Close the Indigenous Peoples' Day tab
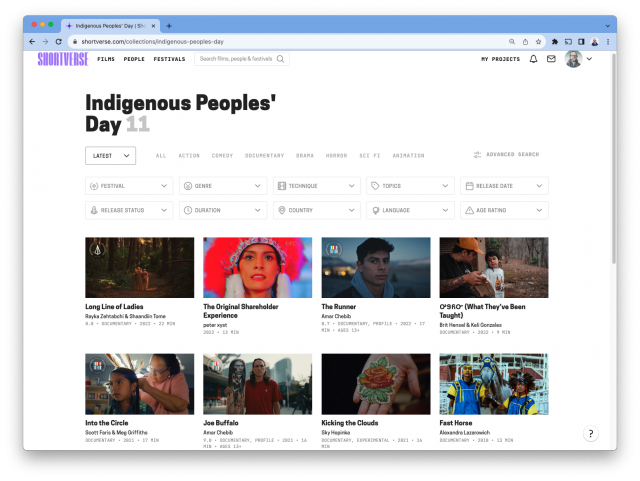Viewport: 640px width, 481px height. 153,26
